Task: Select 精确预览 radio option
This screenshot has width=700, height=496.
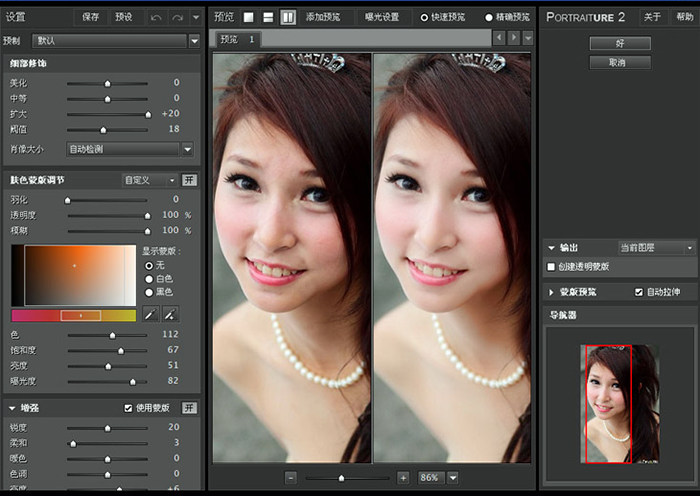Action: [489, 17]
